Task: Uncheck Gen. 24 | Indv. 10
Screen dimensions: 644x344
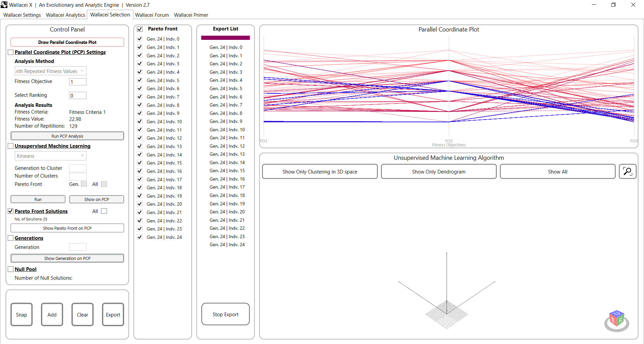Action: coord(140,121)
